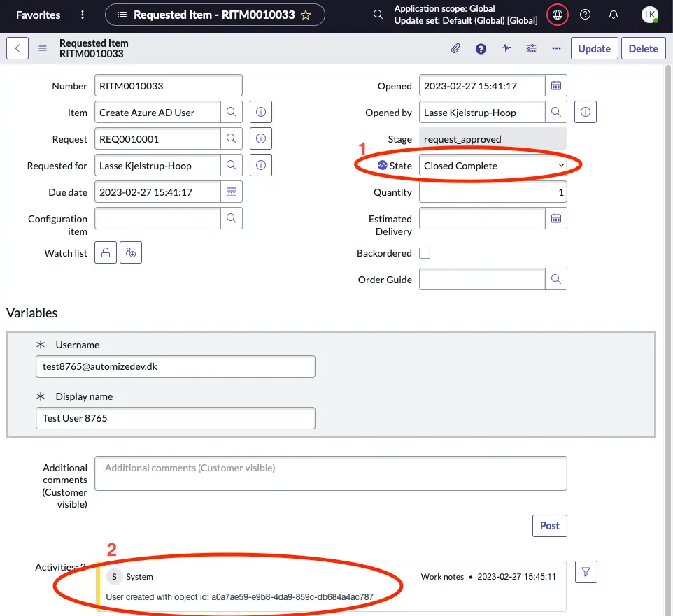Click the Update button
The width and height of the screenshot is (673, 616).
pos(593,48)
